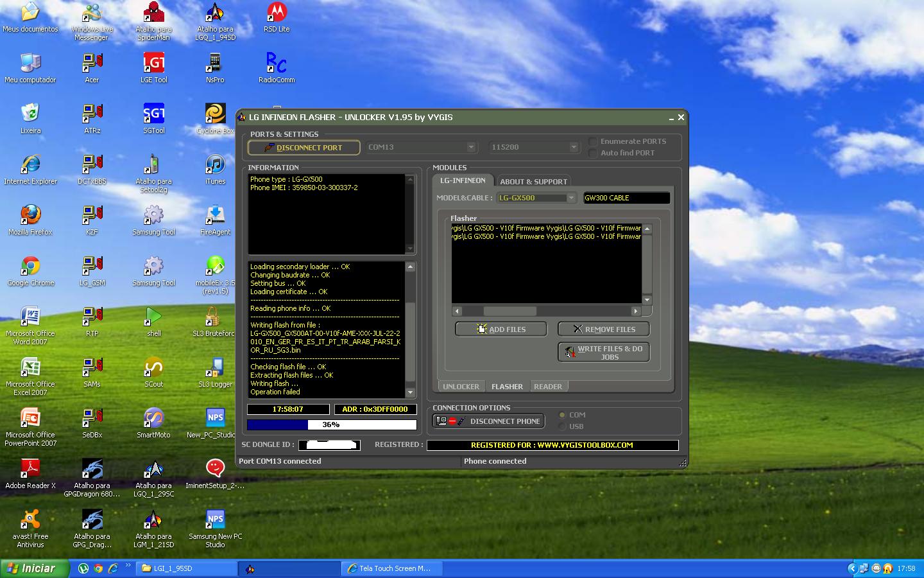Click REGISTERED FOR WWW.VYGISTOOLBOX.COM text
Screen dimensions: 924x578
[x=552, y=445]
